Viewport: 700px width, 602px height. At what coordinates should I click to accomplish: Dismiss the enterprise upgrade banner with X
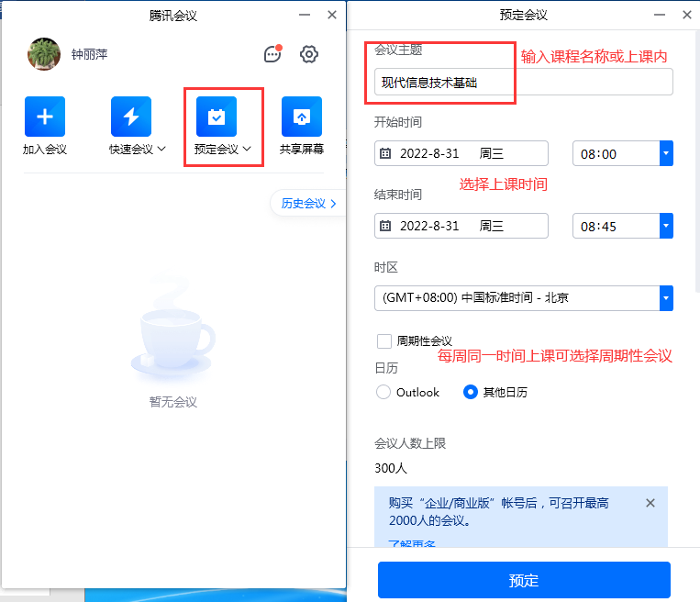[650, 503]
